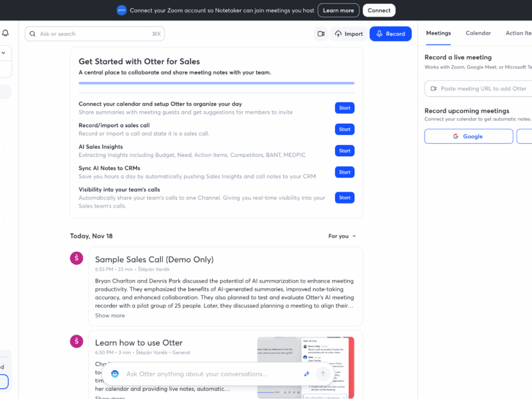This screenshot has width=532, height=399.
Task: Select the Meetings tab
Action: click(438, 33)
